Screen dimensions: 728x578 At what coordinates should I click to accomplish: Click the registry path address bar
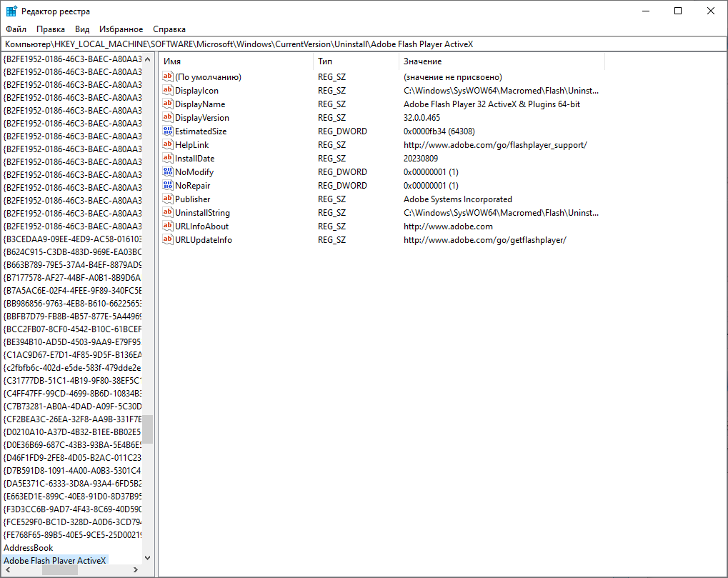click(364, 44)
